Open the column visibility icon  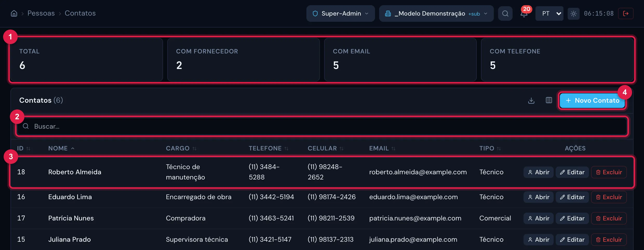(x=549, y=100)
